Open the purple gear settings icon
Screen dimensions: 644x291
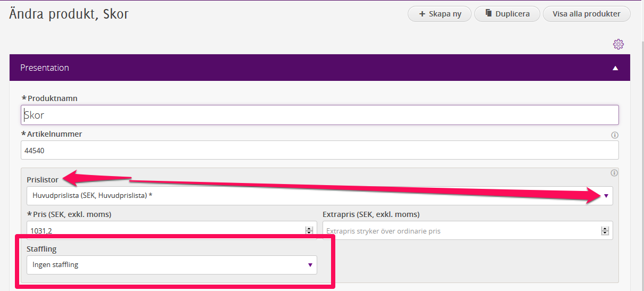tap(618, 44)
